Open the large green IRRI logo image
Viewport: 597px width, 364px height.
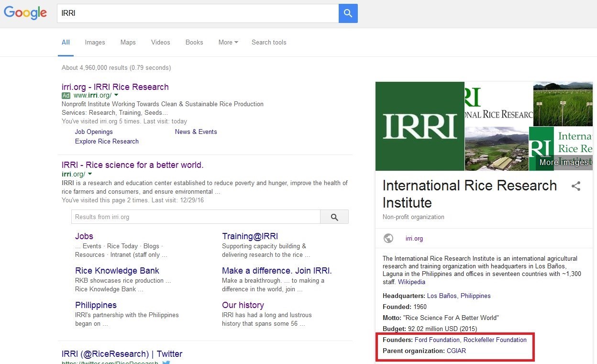point(420,126)
